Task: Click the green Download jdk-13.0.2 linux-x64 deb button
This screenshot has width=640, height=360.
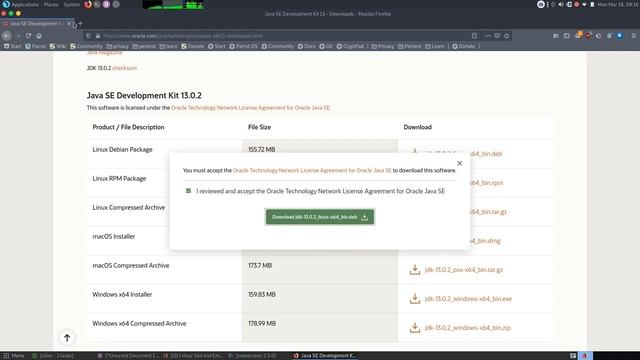Action: 320,217
